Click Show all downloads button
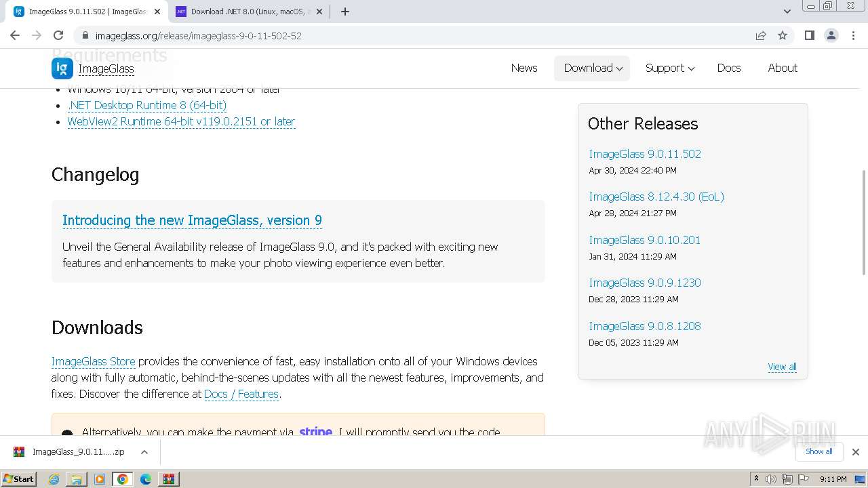868x488 pixels. click(x=819, y=451)
